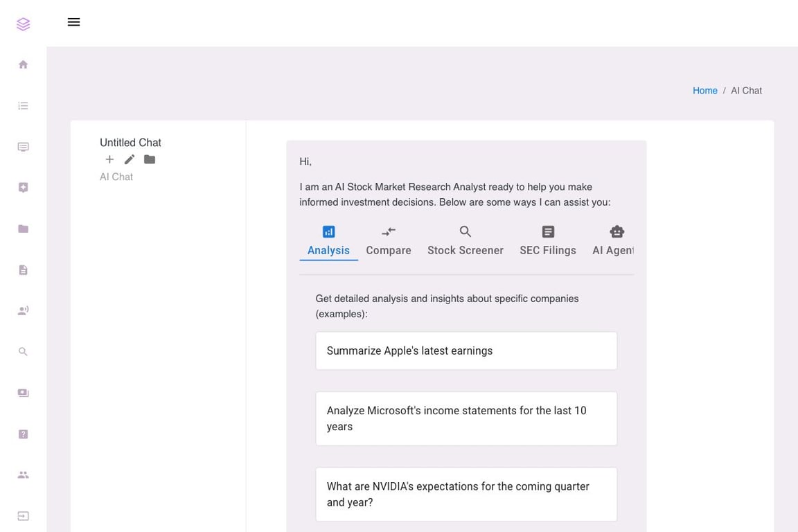Screen dimensions: 798x532
Task: Switch to the Compare tab
Action: click(x=389, y=240)
